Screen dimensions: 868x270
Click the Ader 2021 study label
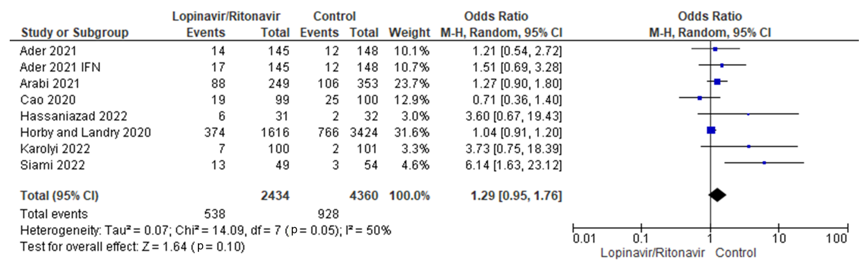point(48,51)
